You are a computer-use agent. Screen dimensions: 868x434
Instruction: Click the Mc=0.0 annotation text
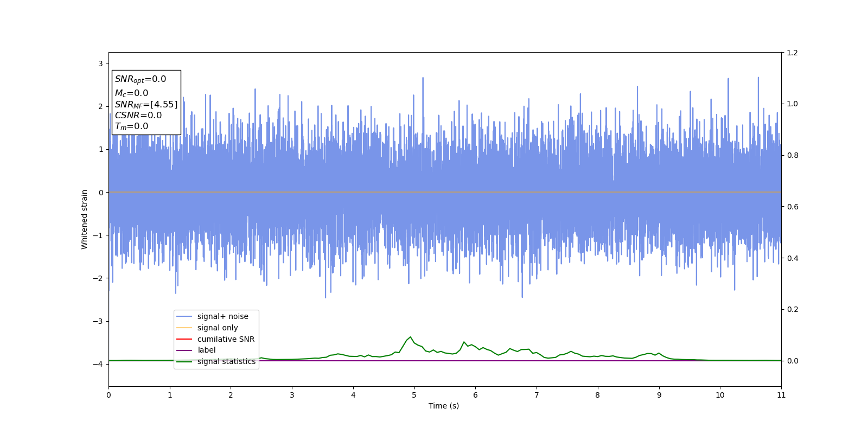pyautogui.click(x=131, y=93)
